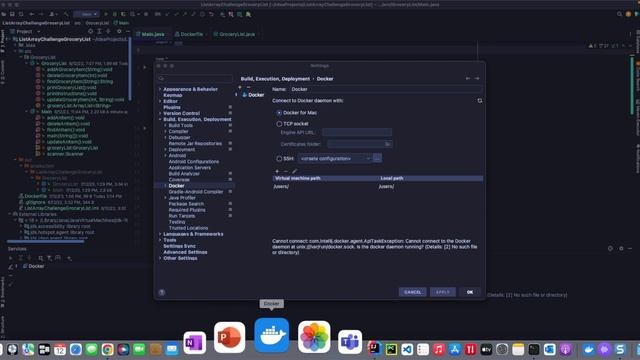Navigate forward with settings forward arrow
This screenshot has height=360, width=640.
click(477, 78)
